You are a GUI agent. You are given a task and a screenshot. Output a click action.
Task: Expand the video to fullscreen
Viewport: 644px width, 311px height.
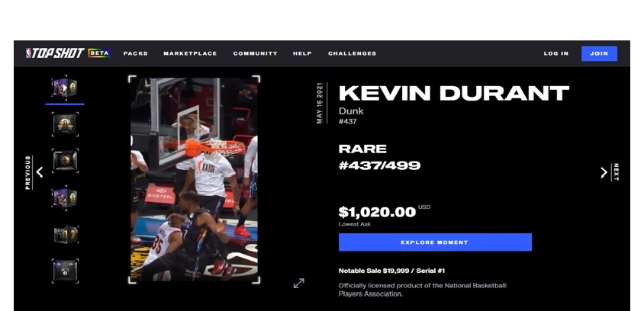tap(299, 283)
